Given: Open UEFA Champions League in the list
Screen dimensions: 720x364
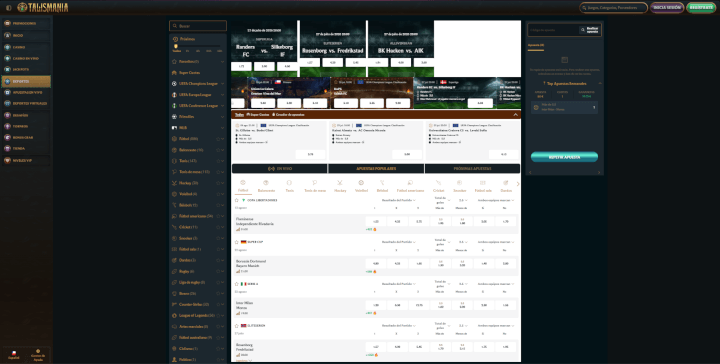Looking at the screenshot, I should (198, 84).
